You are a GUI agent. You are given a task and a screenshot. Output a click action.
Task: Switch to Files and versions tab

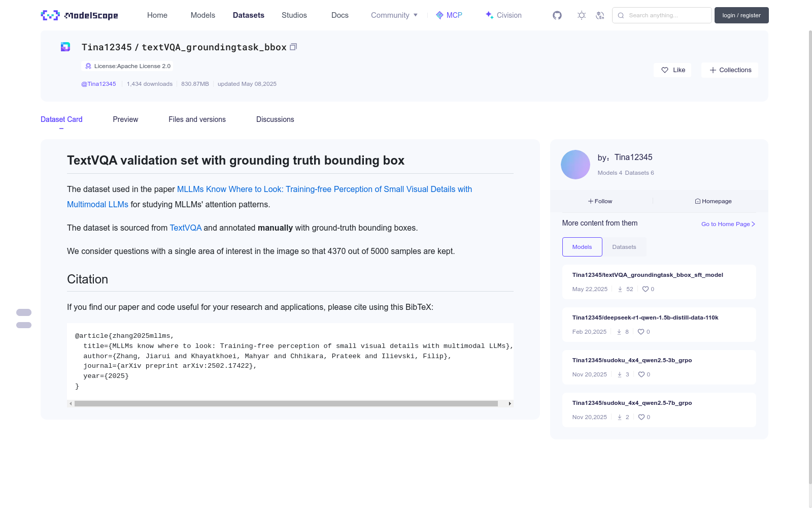point(197,119)
